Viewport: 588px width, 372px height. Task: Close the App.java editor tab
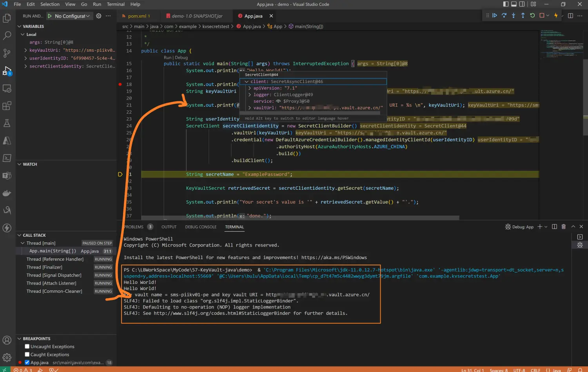[271, 16]
